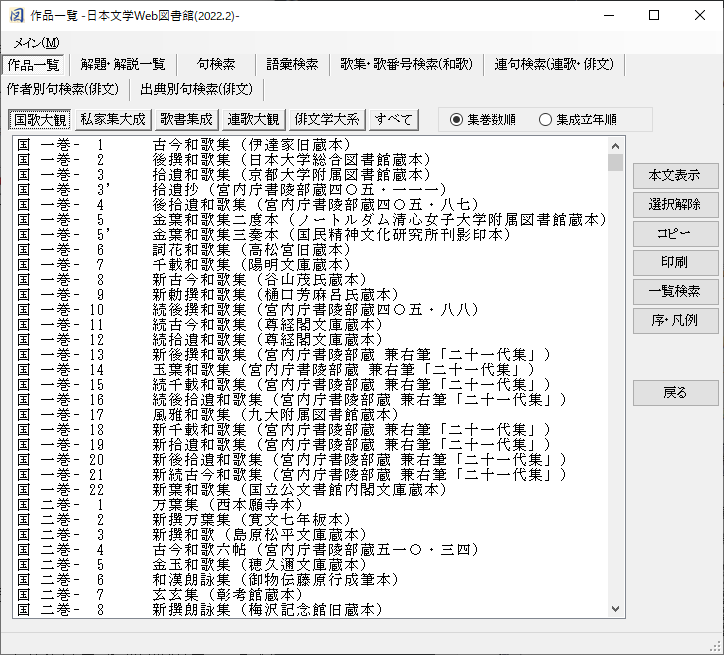
Task: Select the 歌書集成 collection button
Action: coord(187,120)
